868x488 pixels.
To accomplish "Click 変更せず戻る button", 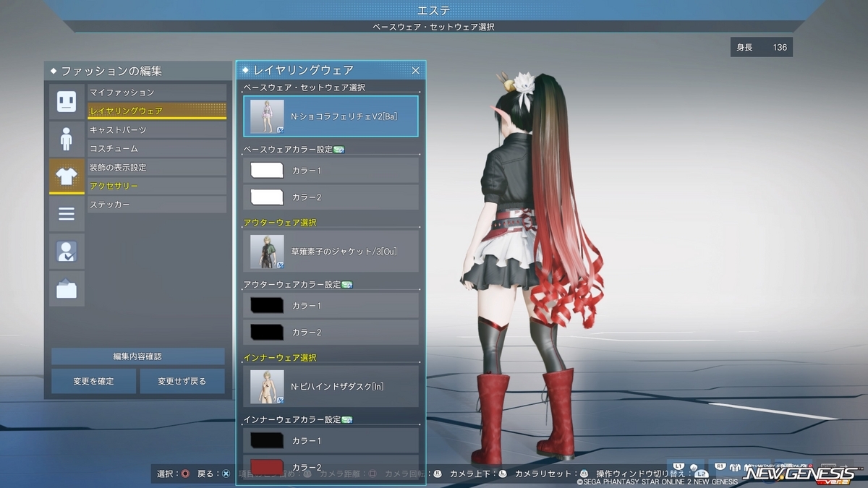I will pos(182,381).
